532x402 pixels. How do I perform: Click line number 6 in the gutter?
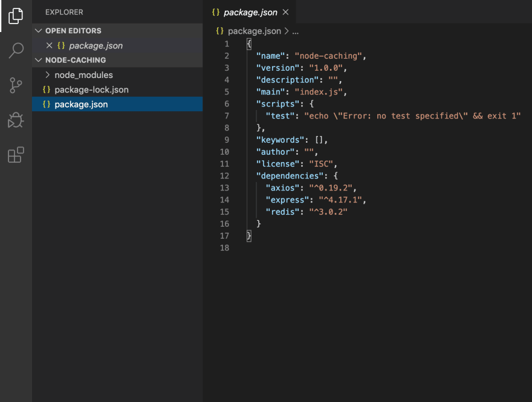[x=227, y=104]
